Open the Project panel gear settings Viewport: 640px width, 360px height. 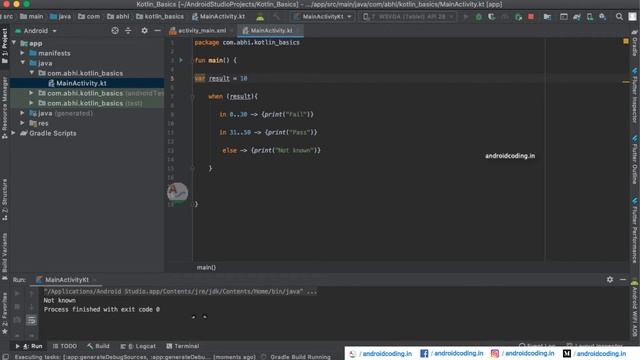click(x=144, y=31)
